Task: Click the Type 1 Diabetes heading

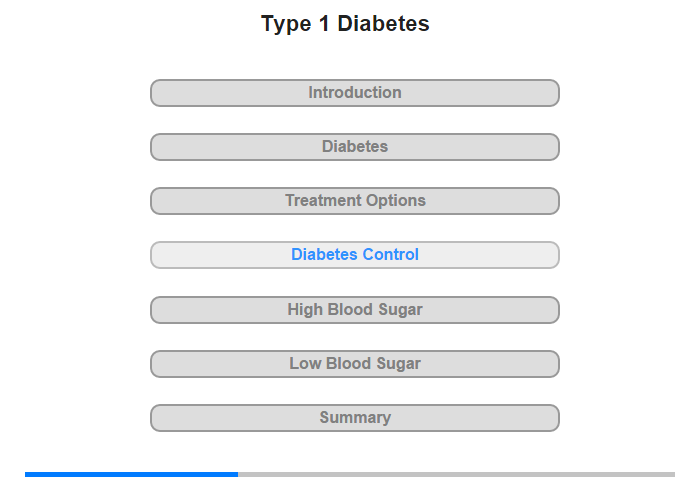Action: 345,24
